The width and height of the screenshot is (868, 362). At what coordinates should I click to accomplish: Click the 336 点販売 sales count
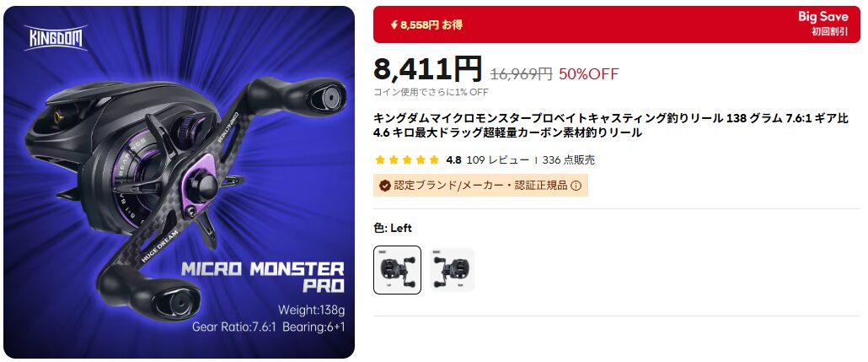pyautogui.click(x=569, y=160)
